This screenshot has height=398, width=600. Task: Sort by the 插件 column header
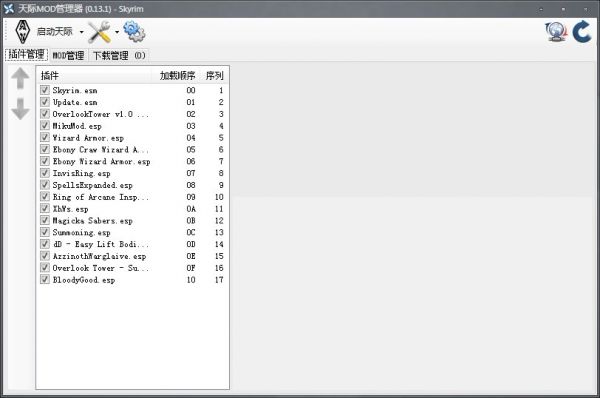click(50, 76)
